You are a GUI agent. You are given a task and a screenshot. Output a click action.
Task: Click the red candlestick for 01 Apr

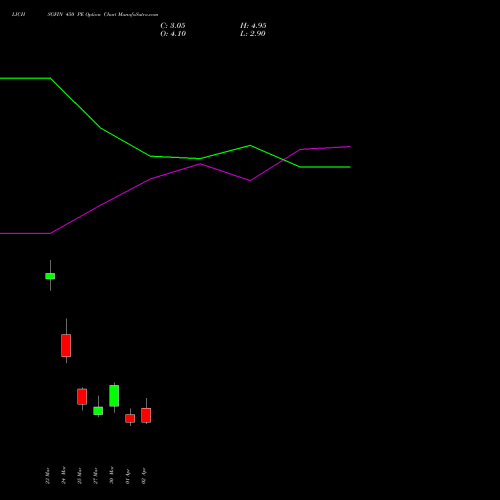point(130,418)
